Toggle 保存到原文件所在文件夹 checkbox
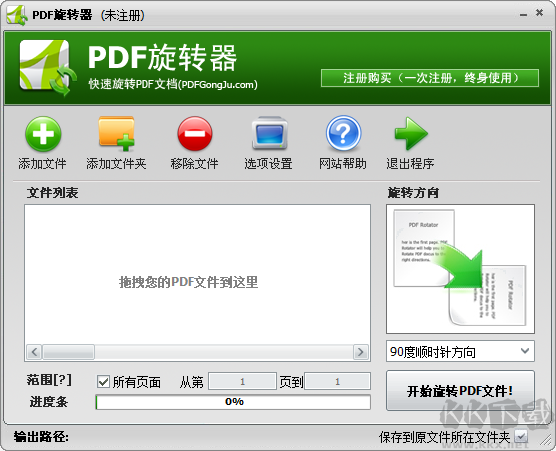 coord(521,436)
